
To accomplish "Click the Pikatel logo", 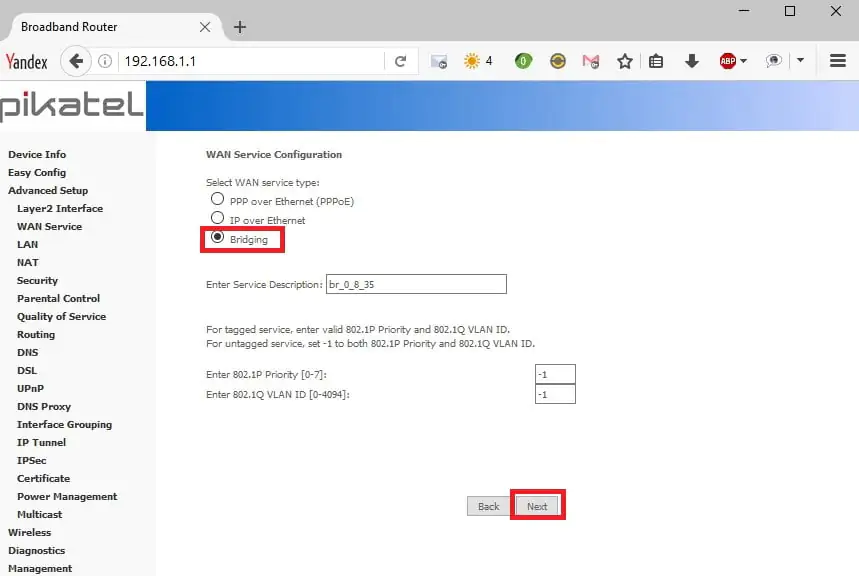I will click(x=72, y=106).
